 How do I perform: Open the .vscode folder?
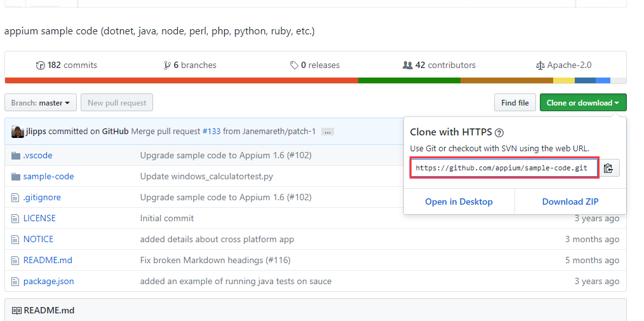tap(37, 155)
